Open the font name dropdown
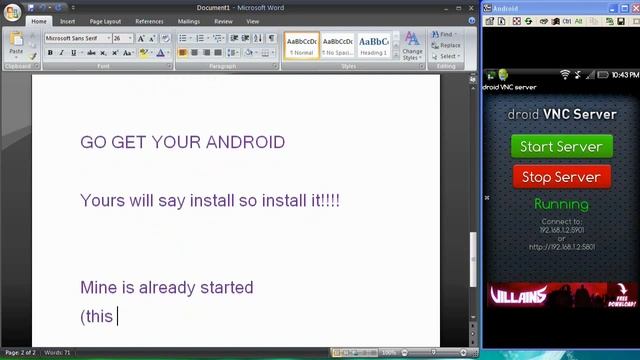The height and width of the screenshot is (360, 640). point(109,38)
